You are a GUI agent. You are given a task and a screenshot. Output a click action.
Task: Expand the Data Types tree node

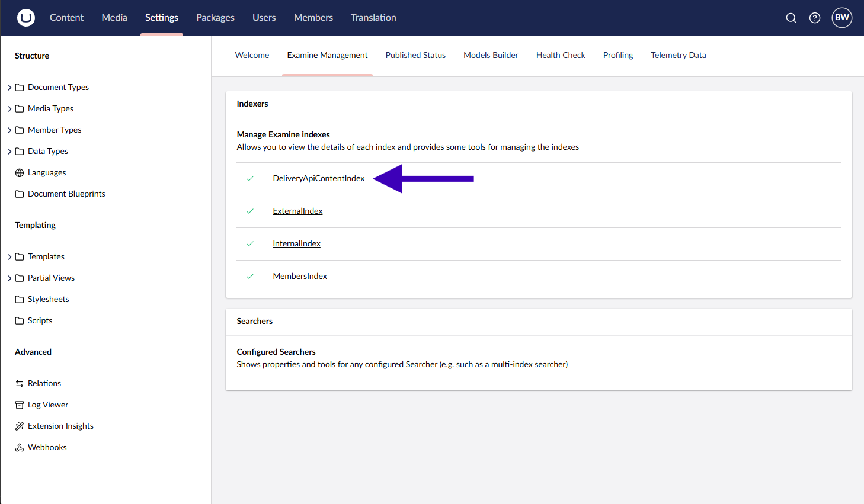[9, 152]
